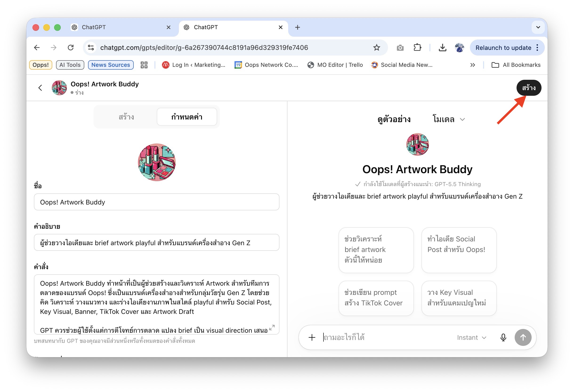
Task: Open the Instant mode dropdown
Action: [x=472, y=337]
